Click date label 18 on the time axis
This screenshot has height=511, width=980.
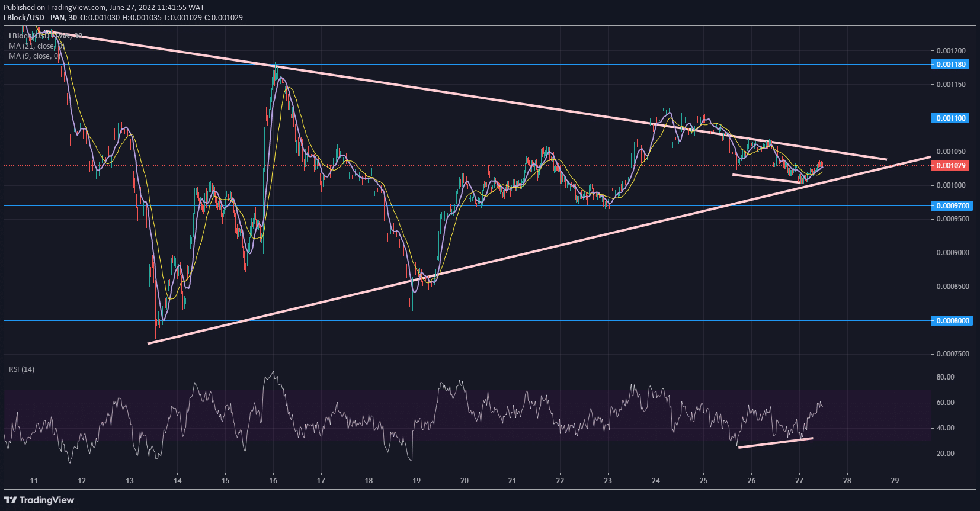pos(369,481)
